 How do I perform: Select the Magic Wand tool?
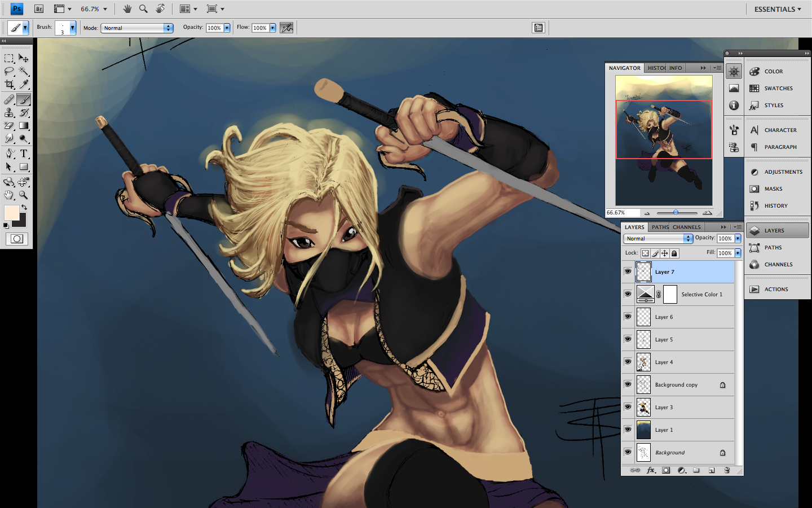pyautogui.click(x=24, y=71)
